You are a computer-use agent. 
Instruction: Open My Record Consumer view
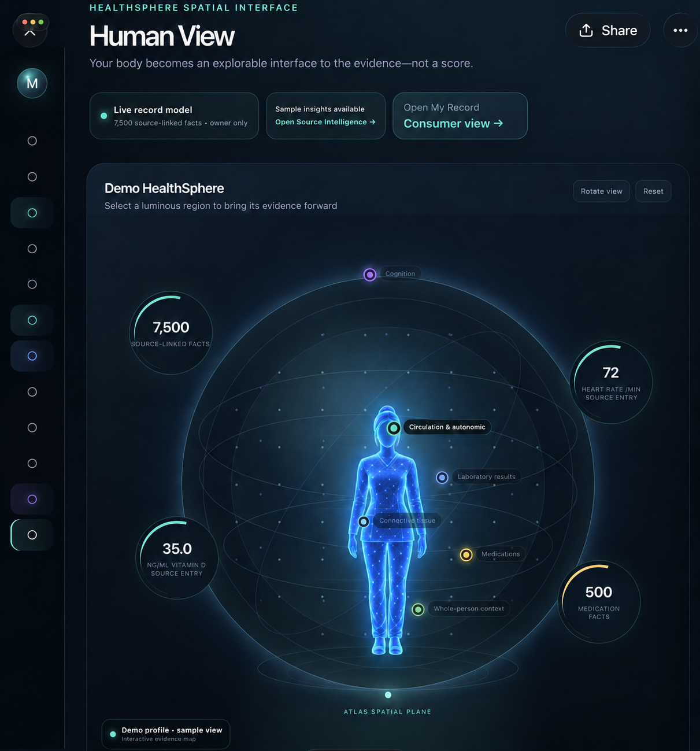pos(460,116)
